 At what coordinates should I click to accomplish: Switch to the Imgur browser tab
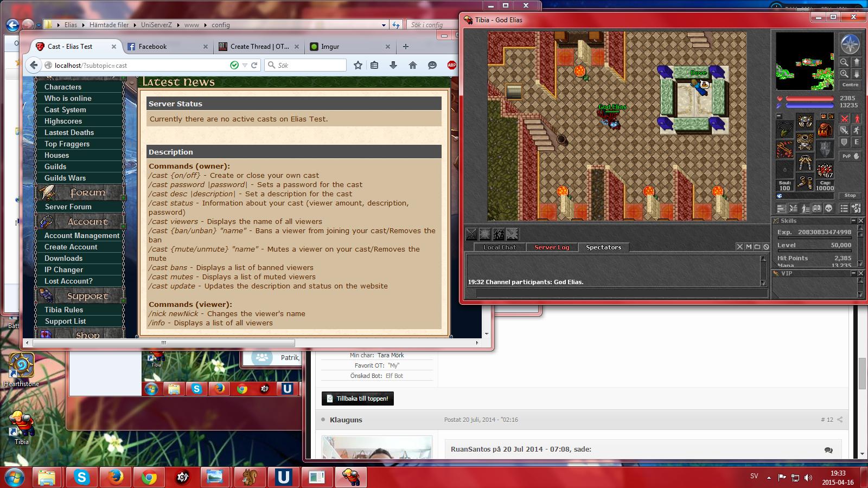350,47
